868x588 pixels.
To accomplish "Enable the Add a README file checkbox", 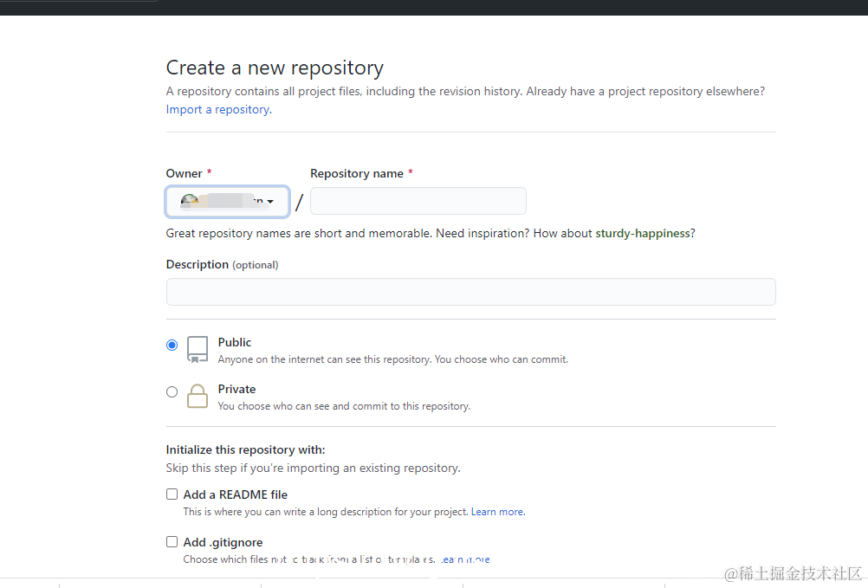I will click(x=172, y=494).
